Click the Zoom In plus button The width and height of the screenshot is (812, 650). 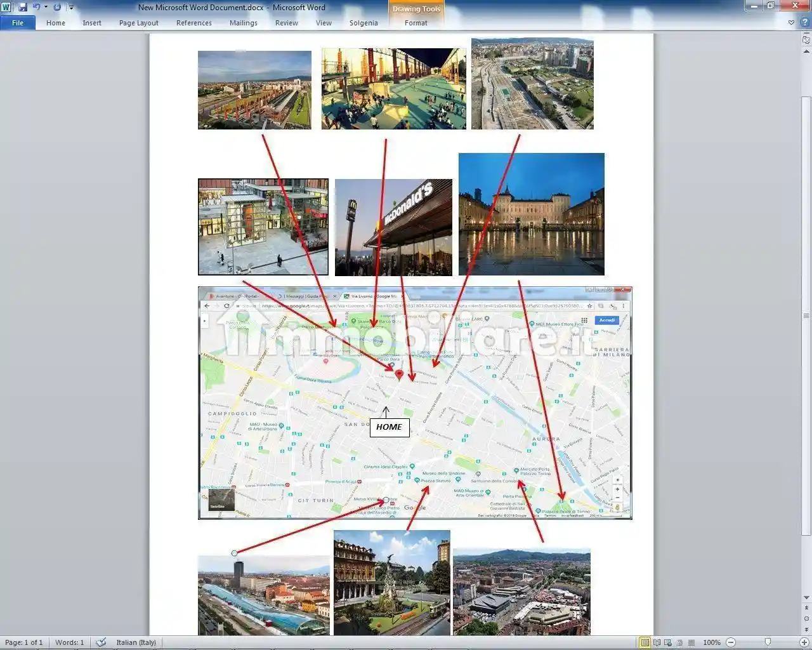coord(804,642)
